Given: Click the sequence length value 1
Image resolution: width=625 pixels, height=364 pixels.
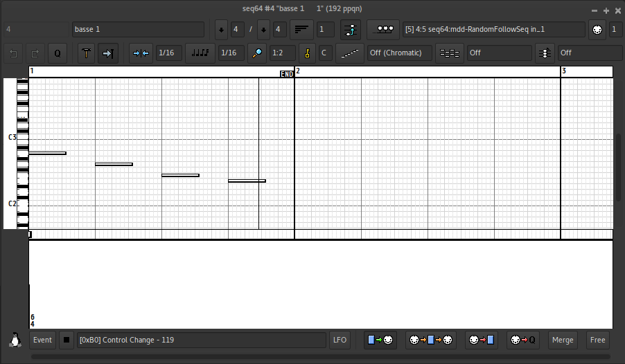Looking at the screenshot, I should pyautogui.click(x=326, y=30).
